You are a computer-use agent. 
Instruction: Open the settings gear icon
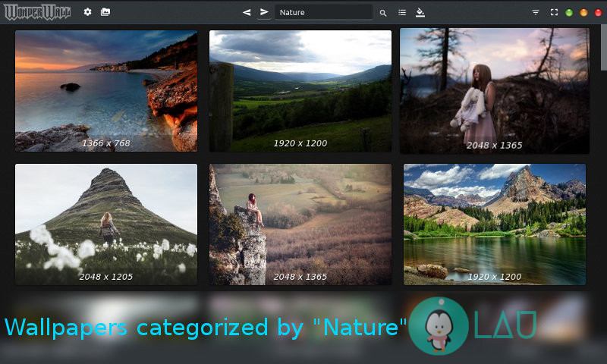point(87,12)
